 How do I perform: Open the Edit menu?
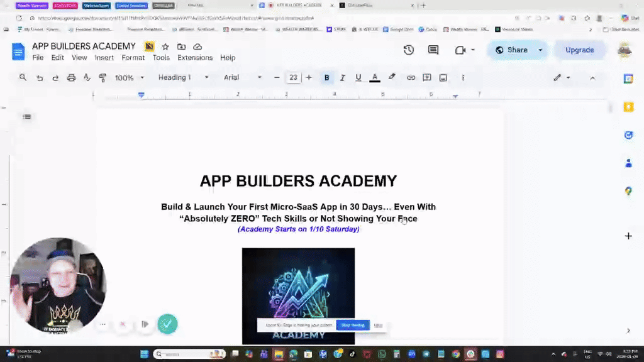pyautogui.click(x=57, y=58)
